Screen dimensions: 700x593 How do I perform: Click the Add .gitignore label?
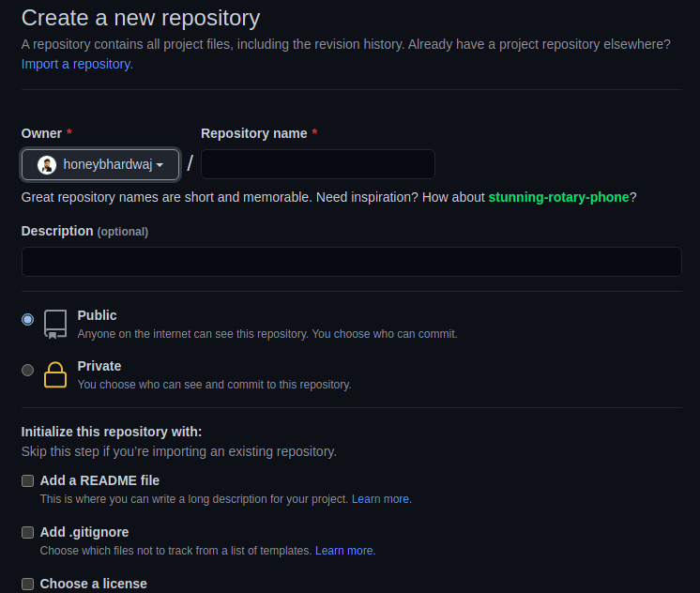[x=84, y=532]
